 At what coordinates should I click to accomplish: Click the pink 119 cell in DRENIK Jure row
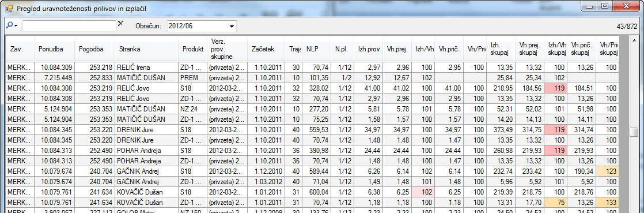tap(557, 129)
